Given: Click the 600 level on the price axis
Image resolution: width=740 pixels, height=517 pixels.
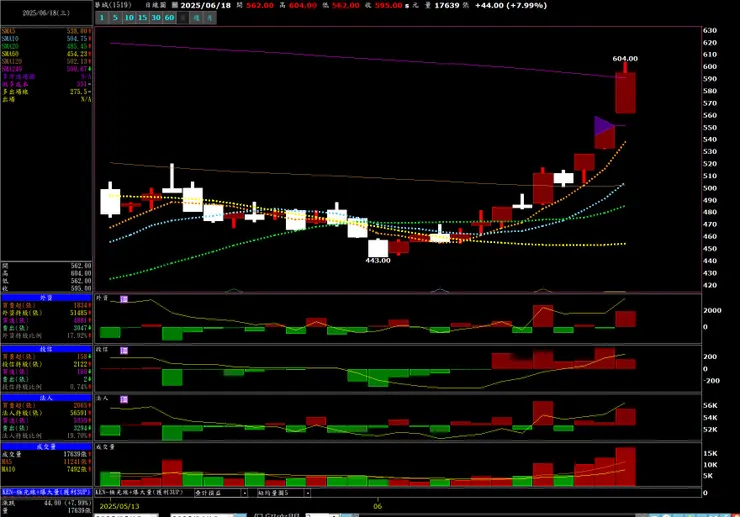Looking at the screenshot, I should (710, 67).
